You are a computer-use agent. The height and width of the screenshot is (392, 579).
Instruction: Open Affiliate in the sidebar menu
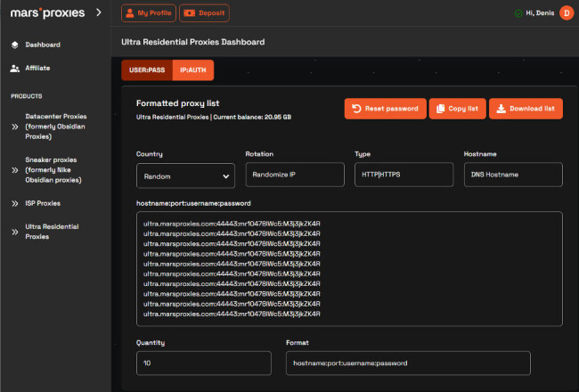(37, 68)
